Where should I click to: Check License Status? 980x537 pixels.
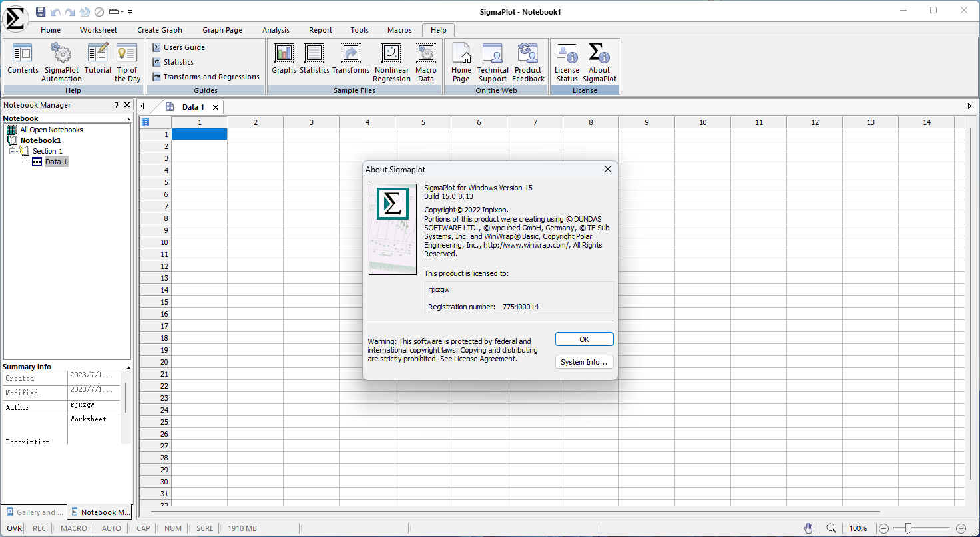[x=567, y=61]
